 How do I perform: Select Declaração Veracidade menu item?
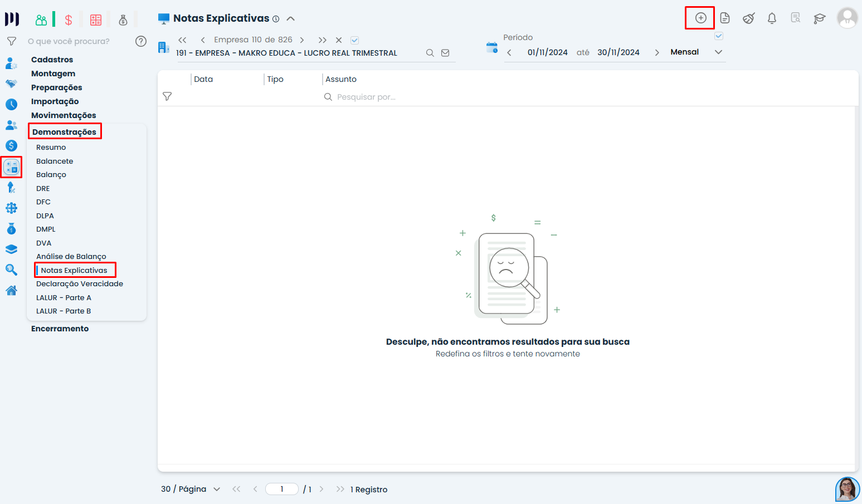point(80,283)
